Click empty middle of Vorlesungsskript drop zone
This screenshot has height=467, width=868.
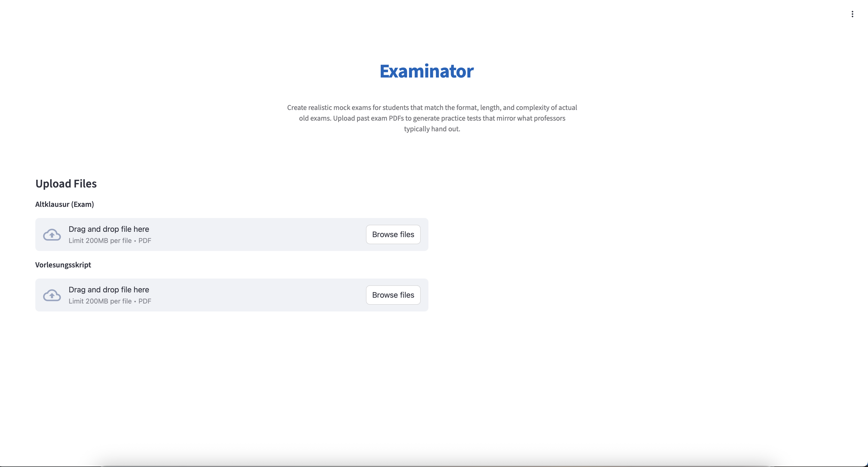[256, 295]
